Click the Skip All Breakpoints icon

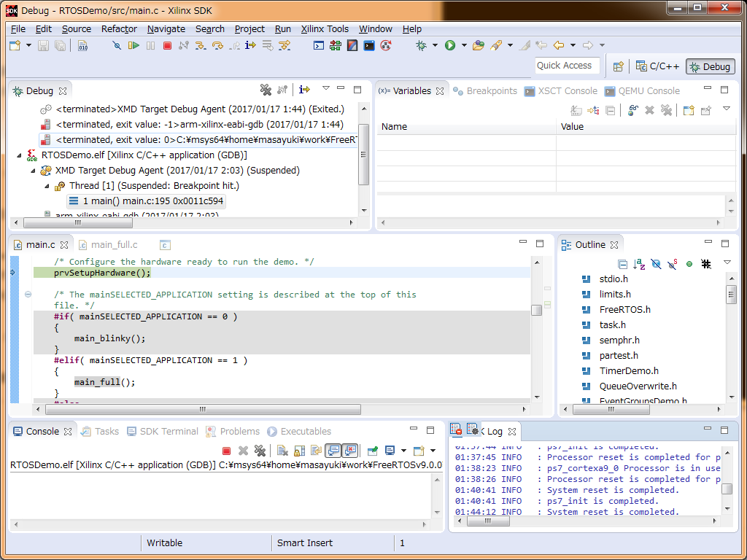[x=117, y=46]
